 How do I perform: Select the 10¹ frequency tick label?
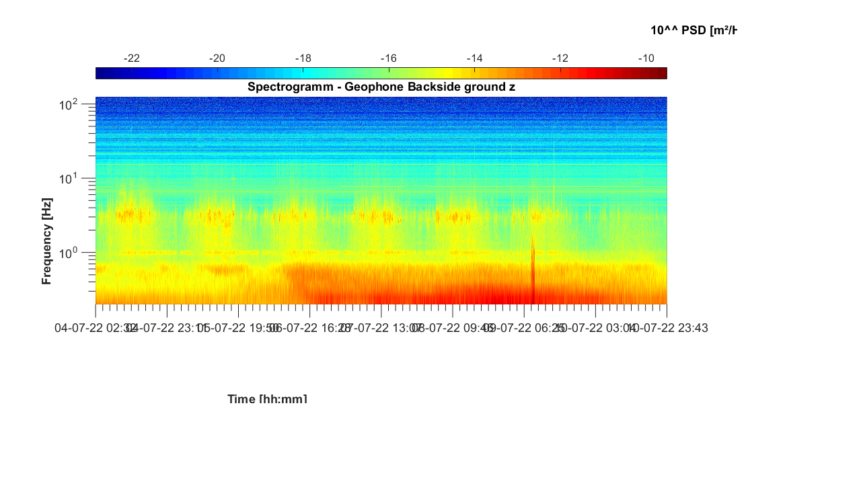(70, 179)
